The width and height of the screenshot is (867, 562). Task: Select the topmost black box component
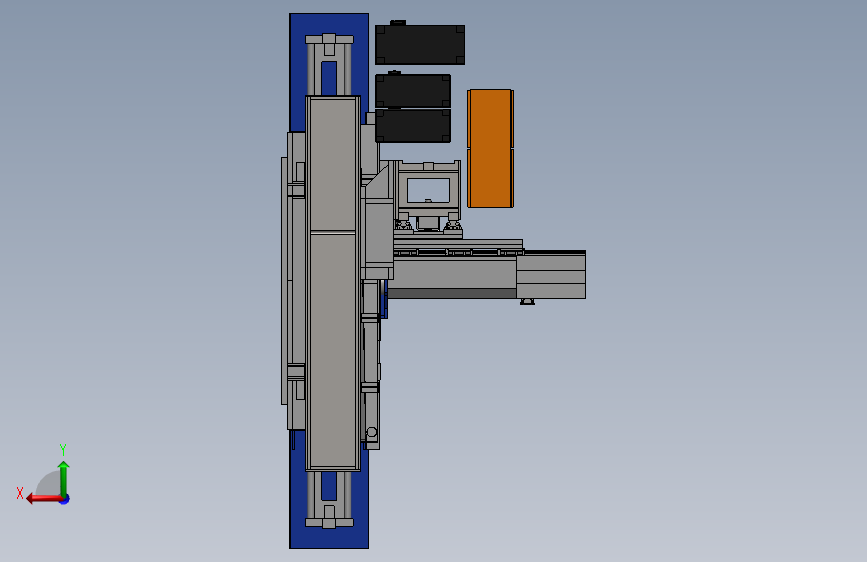[x=420, y=45]
